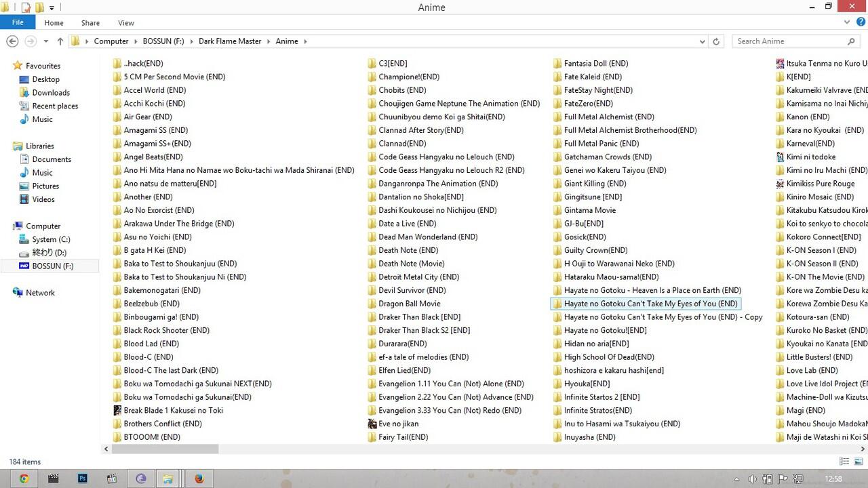Select Kimi ni todoke file icon
The image size is (868, 488).
pyautogui.click(x=780, y=157)
